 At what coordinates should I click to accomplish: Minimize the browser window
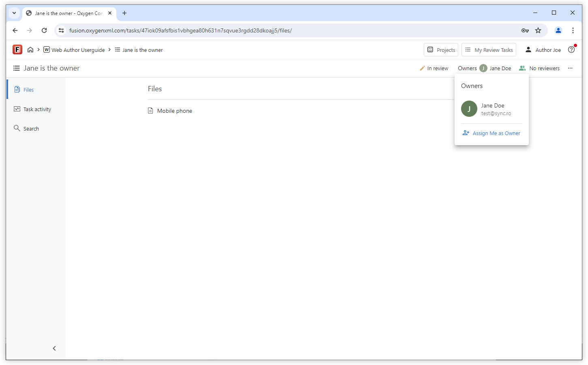pos(535,13)
